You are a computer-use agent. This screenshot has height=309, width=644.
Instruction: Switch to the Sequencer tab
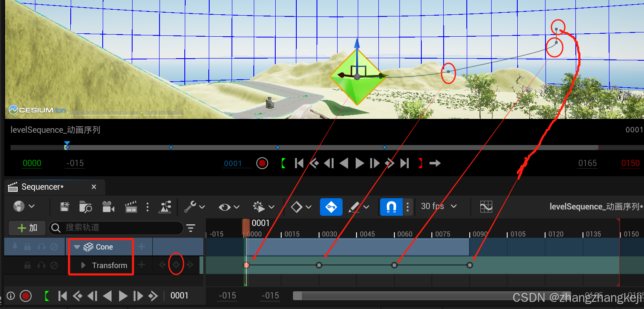(42, 187)
